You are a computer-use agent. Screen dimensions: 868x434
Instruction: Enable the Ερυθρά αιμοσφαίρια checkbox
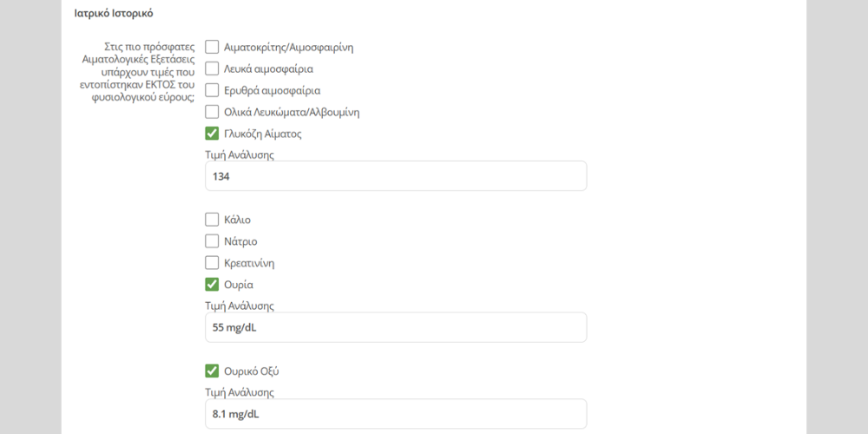212,90
